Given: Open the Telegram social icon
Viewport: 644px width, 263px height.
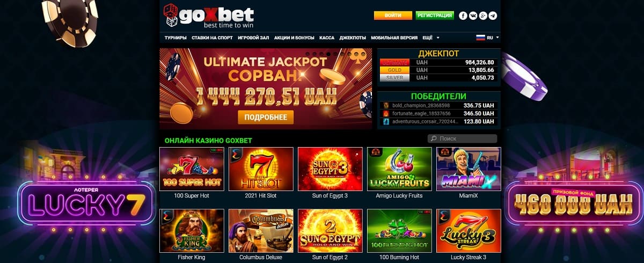Looking at the screenshot, I should (x=493, y=16).
